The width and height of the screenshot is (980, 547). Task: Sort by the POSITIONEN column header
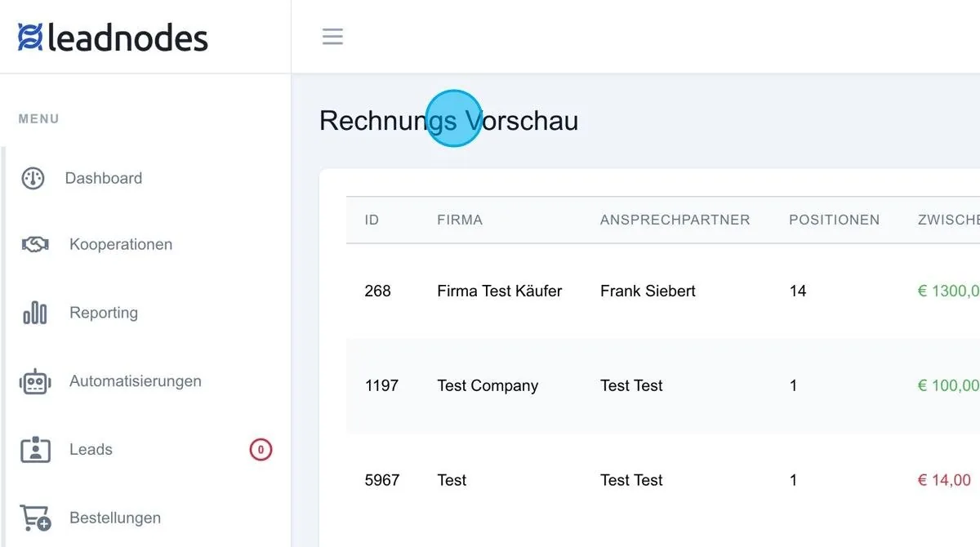point(834,220)
